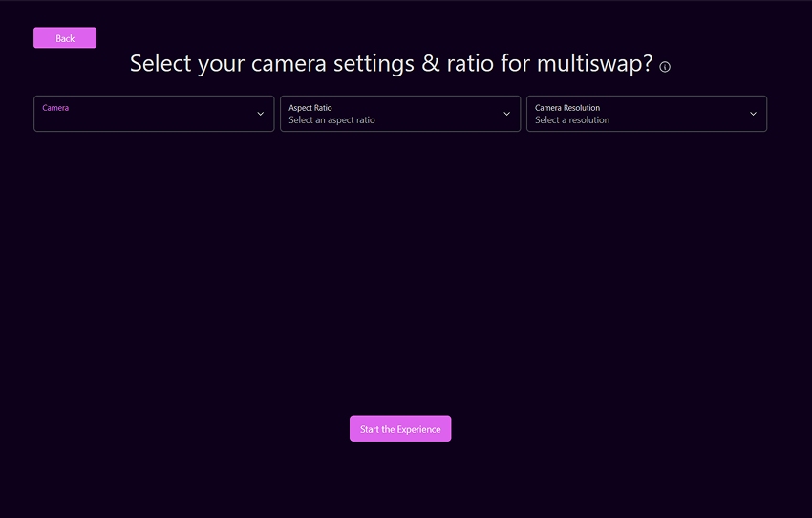Click the 'Select a resolution' placeholder
Screen dimensions: 812x518
click(x=572, y=120)
